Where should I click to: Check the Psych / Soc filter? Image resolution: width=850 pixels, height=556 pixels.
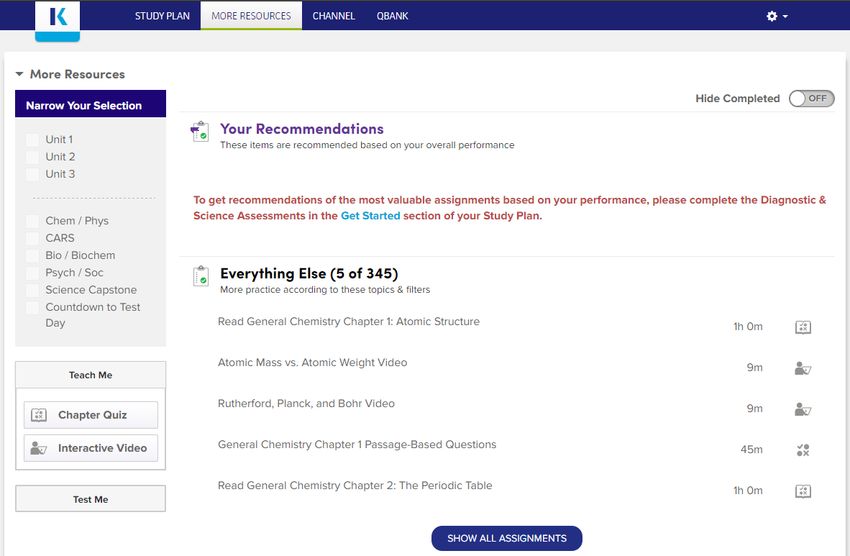pyautogui.click(x=33, y=273)
